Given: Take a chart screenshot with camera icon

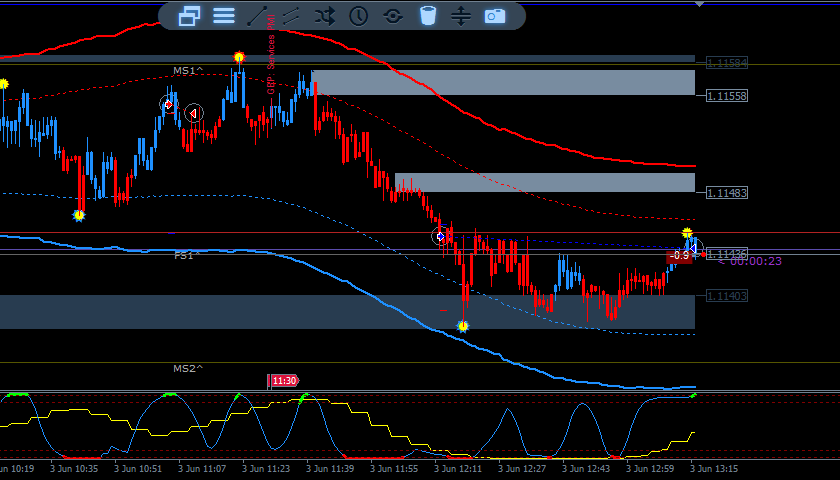Looking at the screenshot, I should (x=495, y=16).
